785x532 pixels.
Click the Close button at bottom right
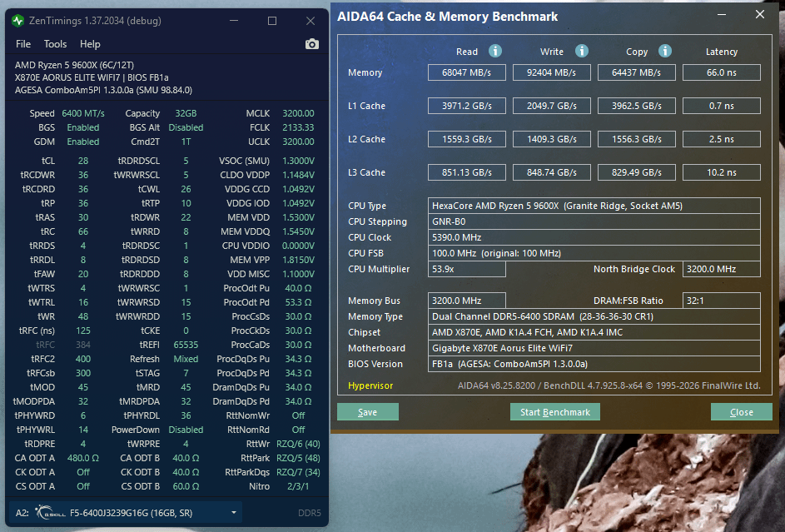741,412
